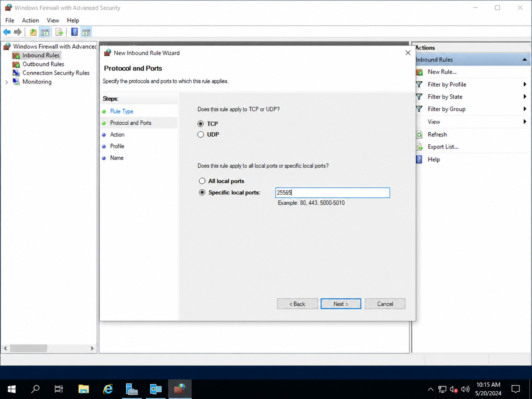The width and height of the screenshot is (532, 399).
Task: Click the Filter by State funnel icon
Action: pos(419,97)
